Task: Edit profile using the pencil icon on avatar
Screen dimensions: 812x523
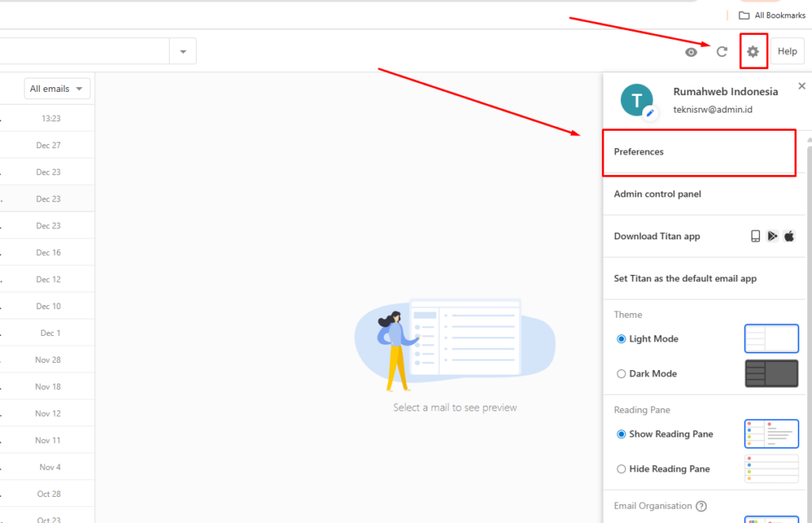Action: pyautogui.click(x=649, y=113)
